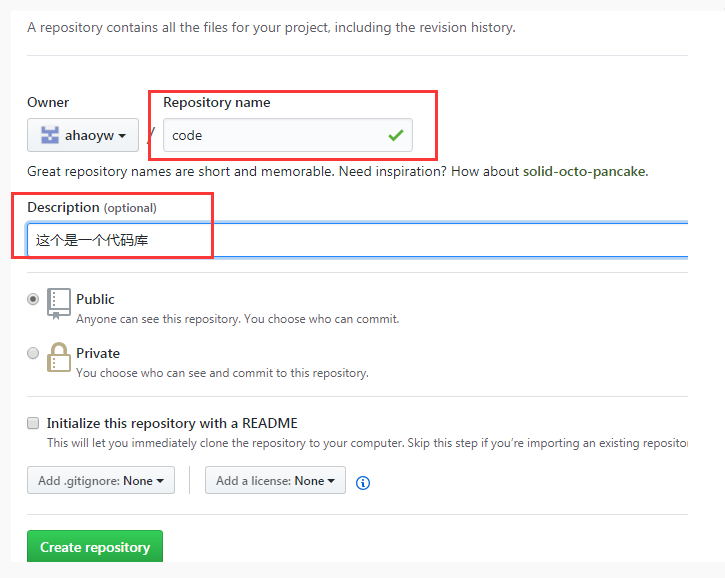Image resolution: width=725 pixels, height=578 pixels.
Task: Expand the Add .gitignore dropdown
Action: click(101, 481)
